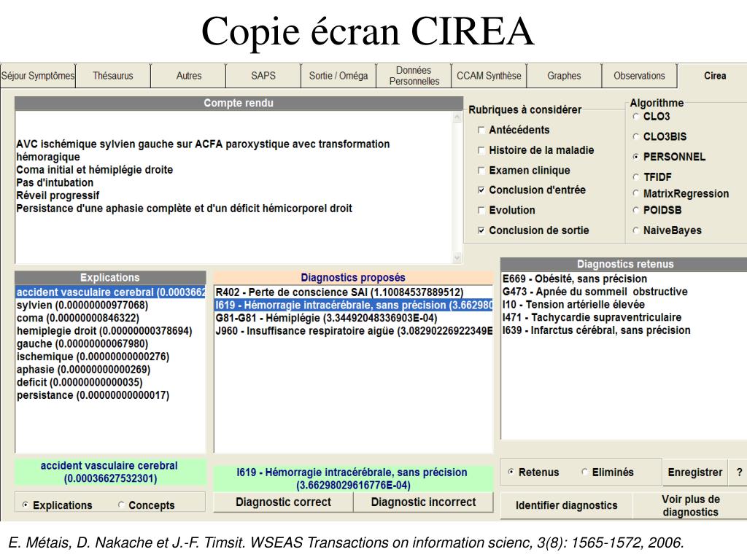Screen dimensions: 747x560
Task: Select the SAPS tab
Action: tap(263, 76)
